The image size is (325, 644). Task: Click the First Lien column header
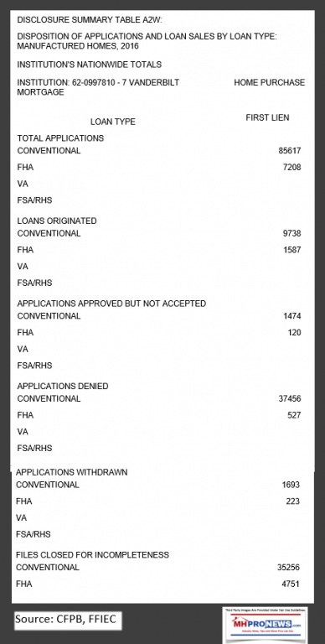tap(267, 117)
